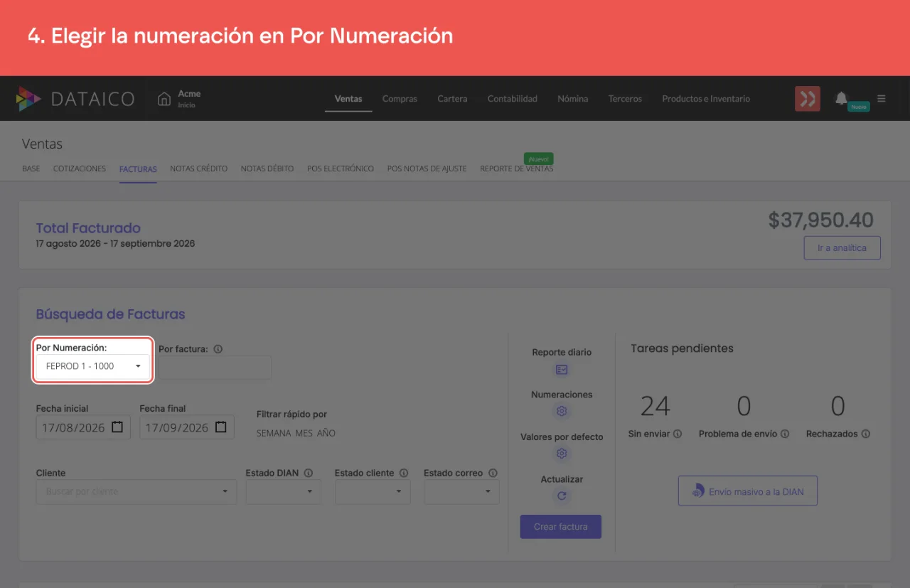Open the Por Numeración dropdown

pos(93,367)
